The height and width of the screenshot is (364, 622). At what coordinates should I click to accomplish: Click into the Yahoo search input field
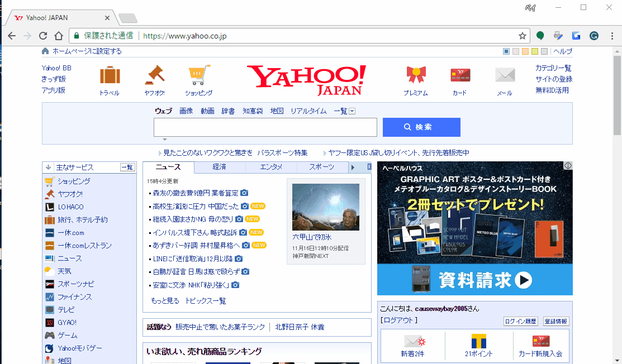pos(265,127)
